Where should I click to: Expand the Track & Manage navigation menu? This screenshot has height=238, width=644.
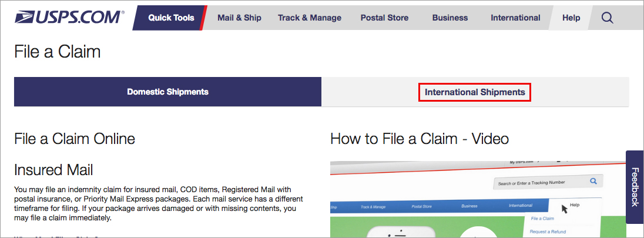(x=310, y=18)
